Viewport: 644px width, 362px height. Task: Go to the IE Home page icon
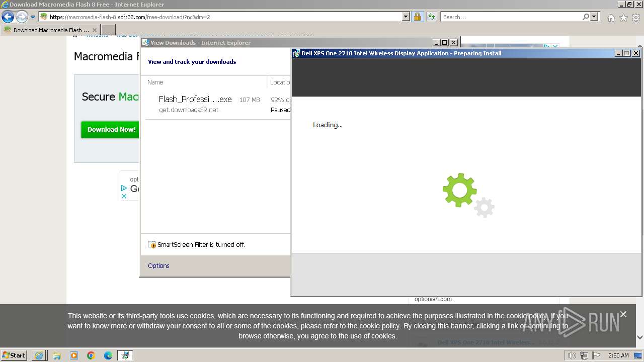(611, 18)
